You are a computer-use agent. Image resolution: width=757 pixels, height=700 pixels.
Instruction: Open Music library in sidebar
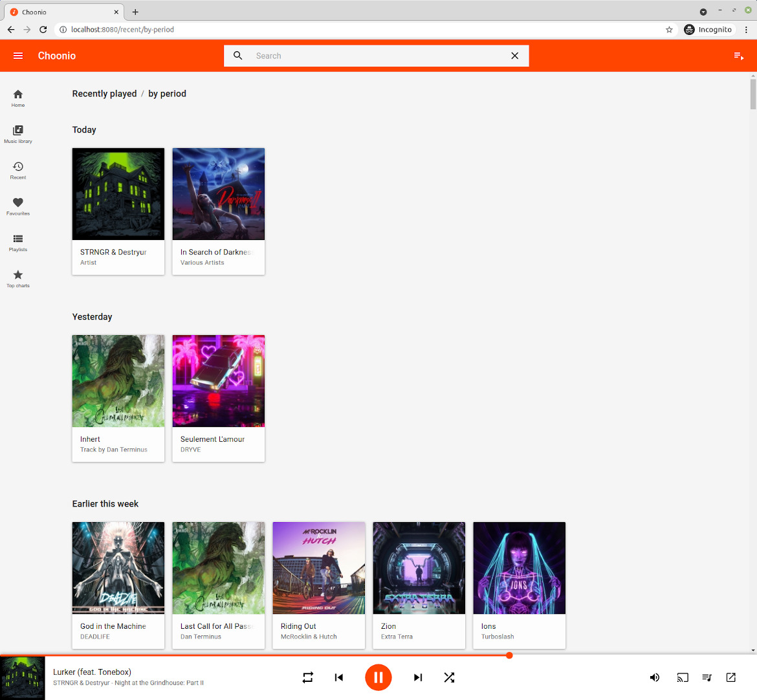click(x=18, y=134)
